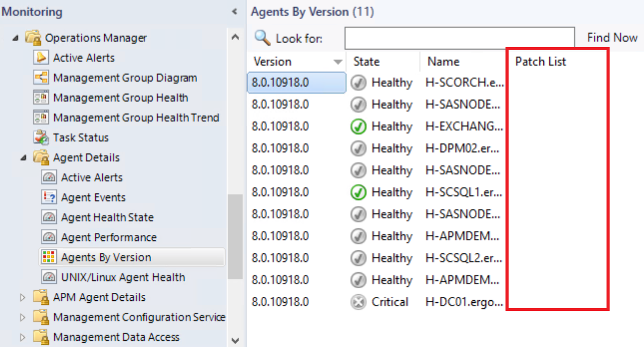This screenshot has height=347, width=644.
Task: Open Agent Performance view
Action: coord(109,238)
